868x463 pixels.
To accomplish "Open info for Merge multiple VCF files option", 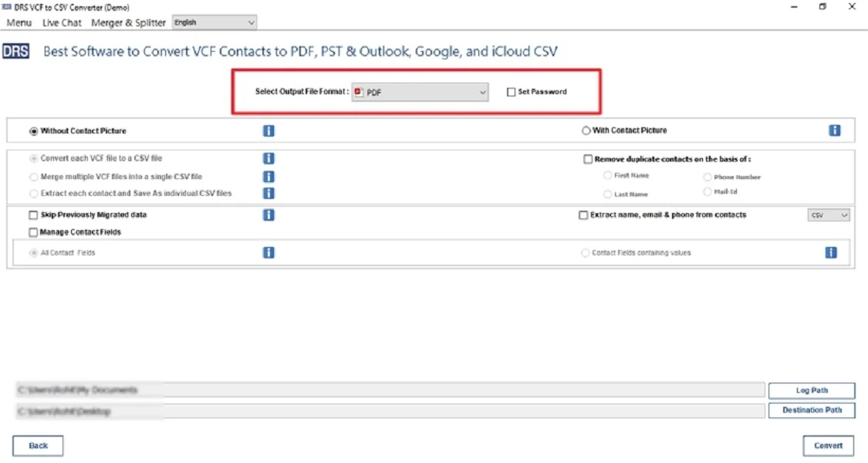I will point(269,177).
